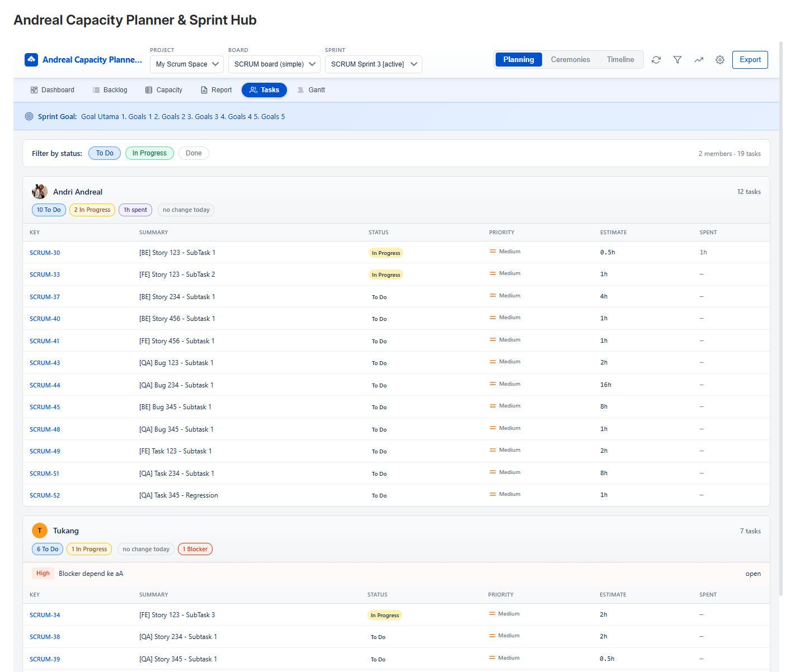The image size is (786, 672).
Task: Open the BOARD dropdown SCRUM board simple
Action: 274,64
